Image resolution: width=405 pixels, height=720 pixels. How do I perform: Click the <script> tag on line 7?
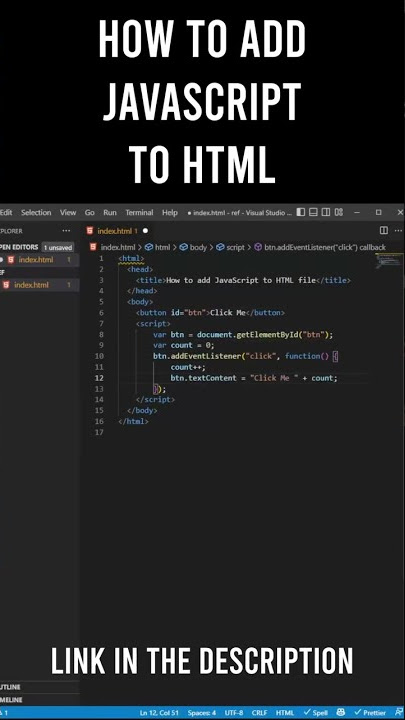(x=153, y=324)
